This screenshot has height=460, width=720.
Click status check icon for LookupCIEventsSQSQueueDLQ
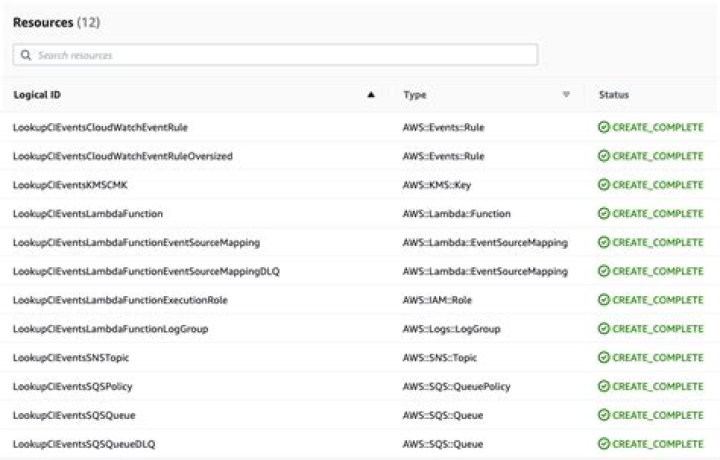603,444
